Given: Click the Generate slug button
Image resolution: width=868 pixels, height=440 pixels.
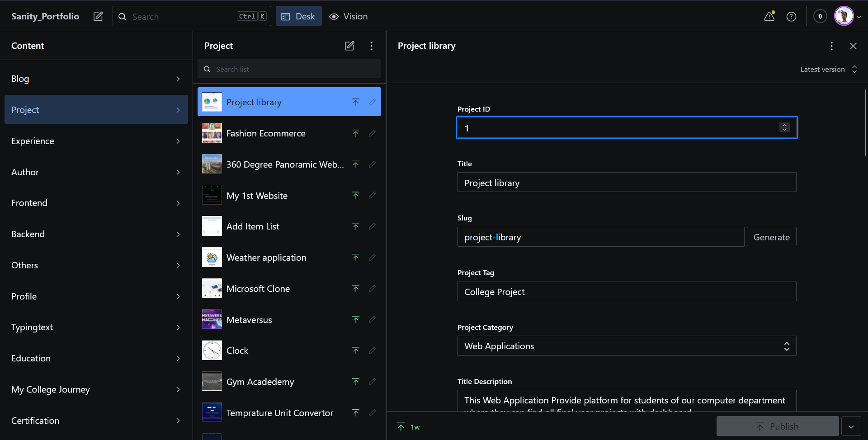Looking at the screenshot, I should tap(771, 237).
